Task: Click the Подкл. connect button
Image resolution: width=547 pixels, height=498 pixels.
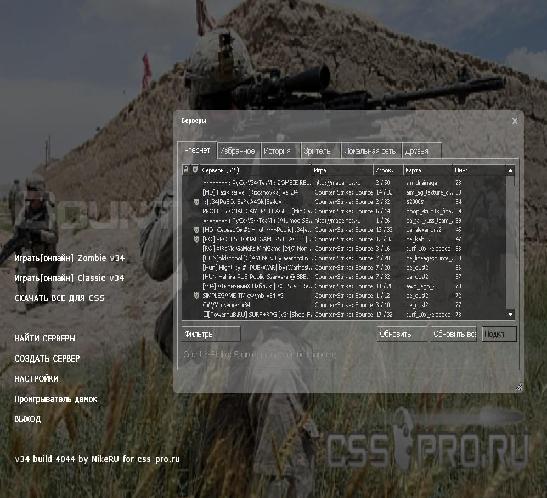Action: pyautogui.click(x=499, y=334)
